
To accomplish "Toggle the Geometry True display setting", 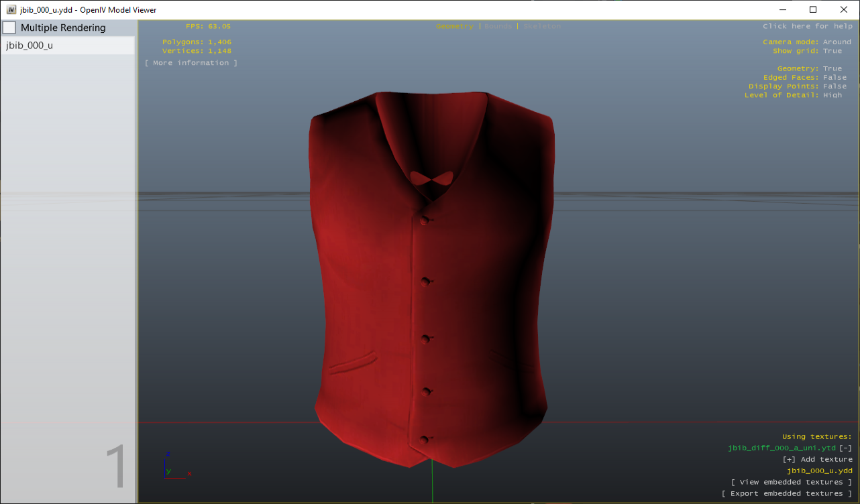I will (x=832, y=68).
